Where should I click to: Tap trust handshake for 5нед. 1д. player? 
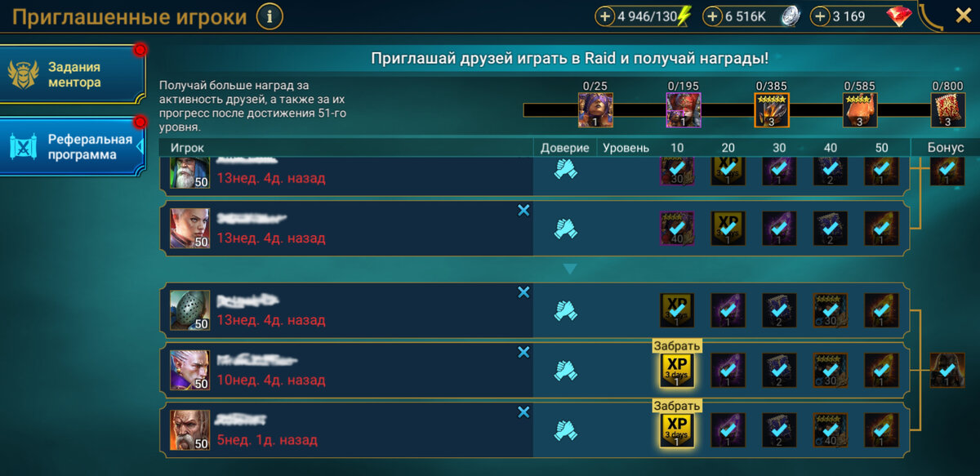tap(566, 429)
